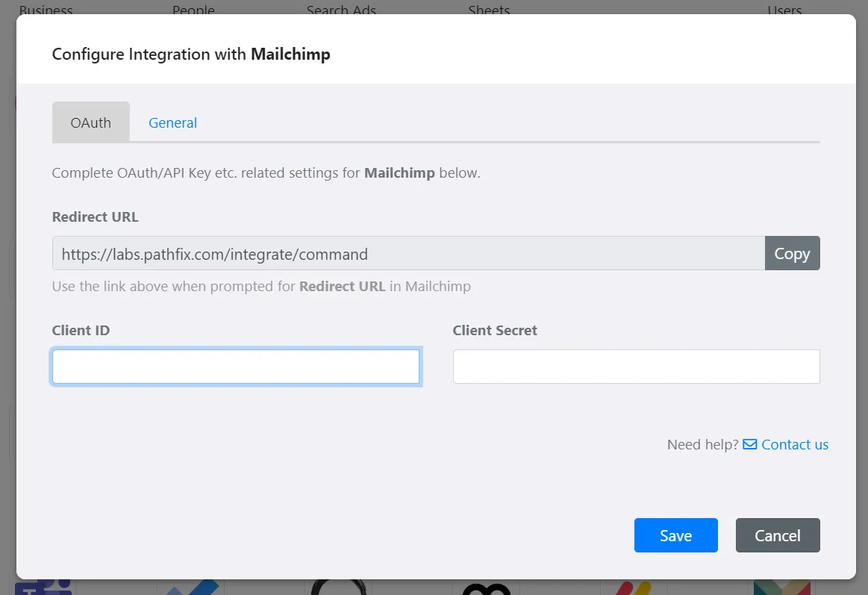The image size is (868, 595).
Task: Click into the Client Secret field
Action: coord(636,367)
